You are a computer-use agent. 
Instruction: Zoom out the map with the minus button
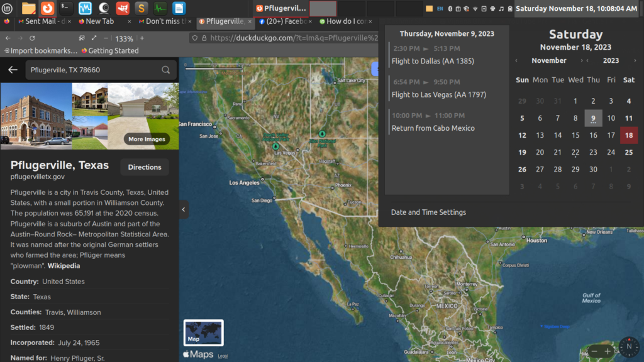[593, 351]
